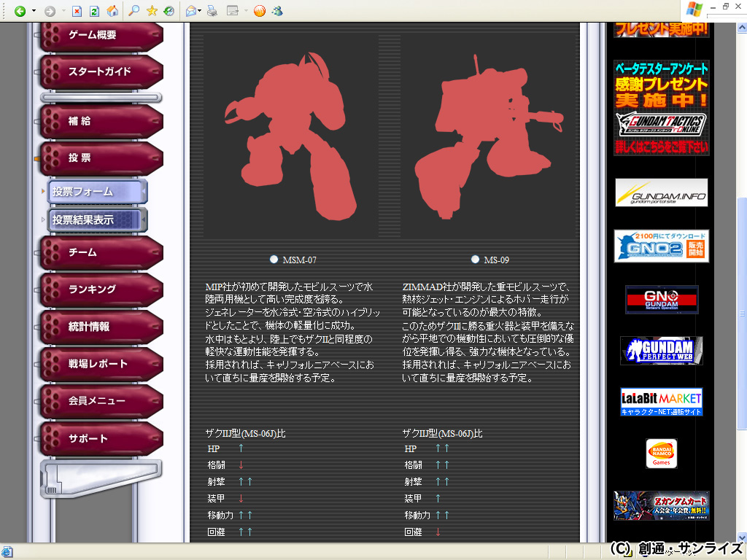Open the GNO2 download banner

(661, 246)
